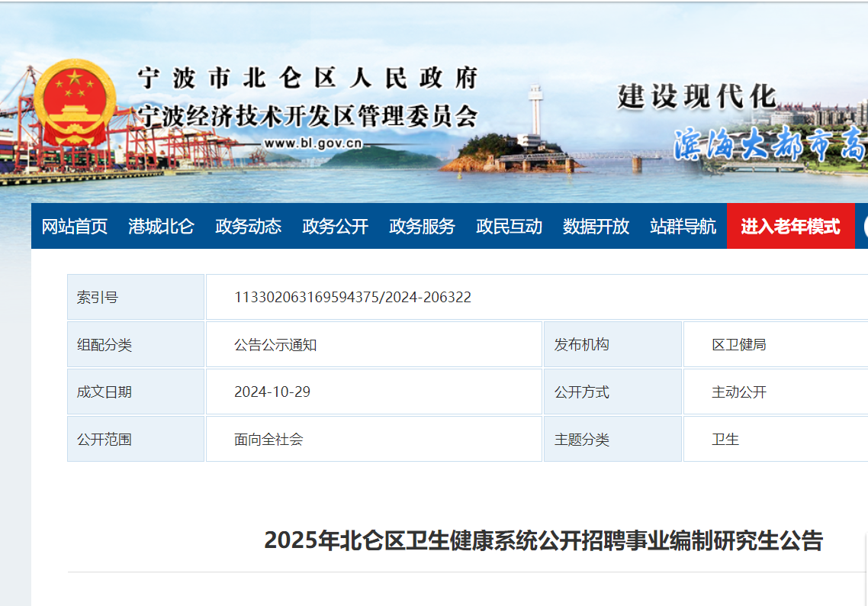This screenshot has width=868, height=606.
Task: Click 宁波经济技术开发区管理委员会 banner text
Action: click(x=307, y=116)
